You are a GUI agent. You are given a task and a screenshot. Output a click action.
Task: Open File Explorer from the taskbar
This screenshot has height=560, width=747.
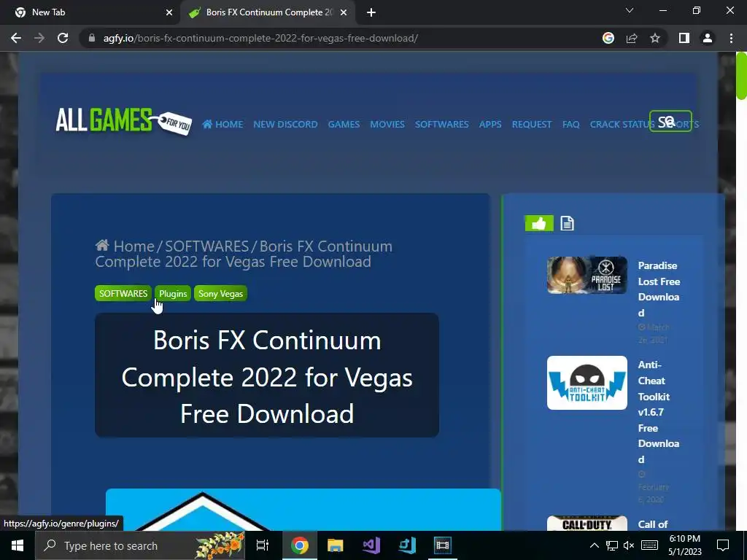(x=336, y=545)
